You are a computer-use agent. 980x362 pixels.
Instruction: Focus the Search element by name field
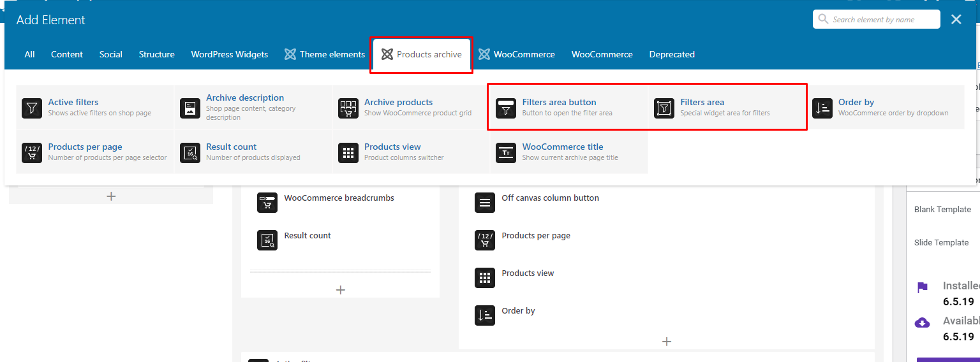click(877, 19)
